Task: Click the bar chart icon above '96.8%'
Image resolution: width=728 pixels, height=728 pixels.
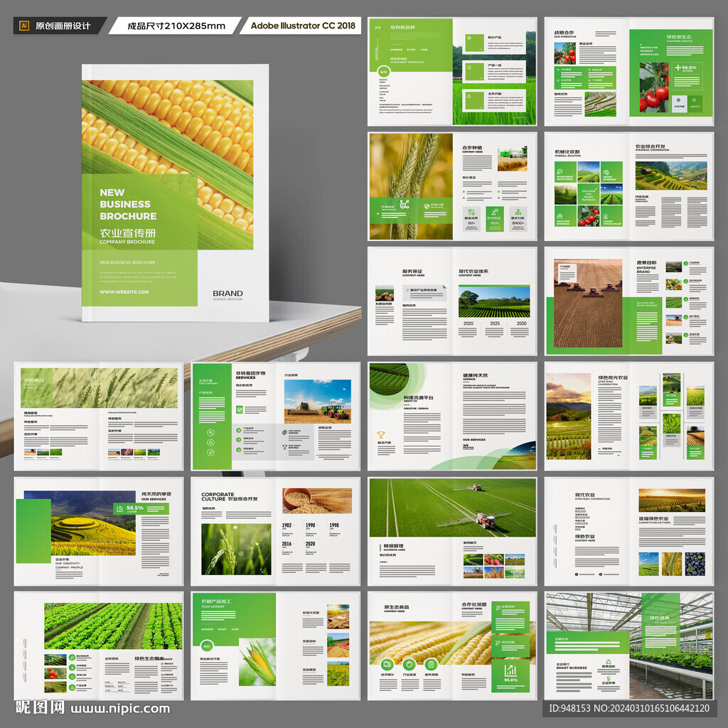Action: (x=510, y=670)
